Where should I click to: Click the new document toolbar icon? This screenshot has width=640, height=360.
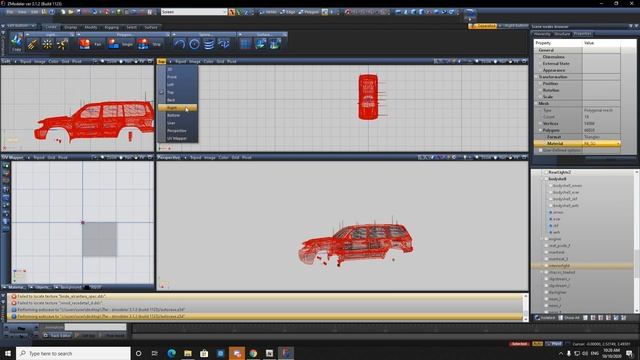point(63,12)
